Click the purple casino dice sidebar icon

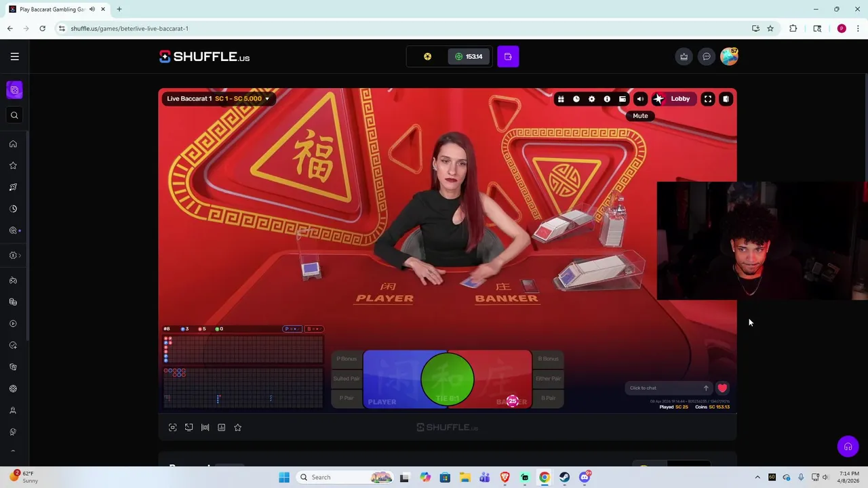point(14,89)
